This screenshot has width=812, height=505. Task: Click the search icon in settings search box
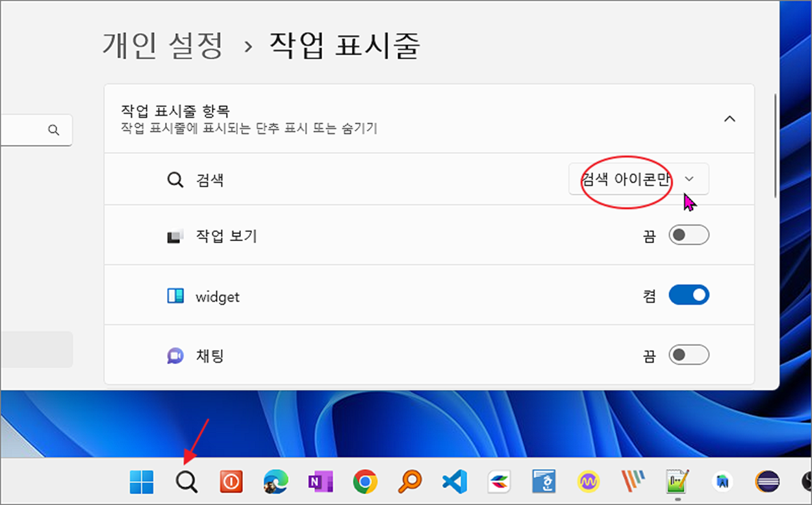pyautogui.click(x=53, y=130)
